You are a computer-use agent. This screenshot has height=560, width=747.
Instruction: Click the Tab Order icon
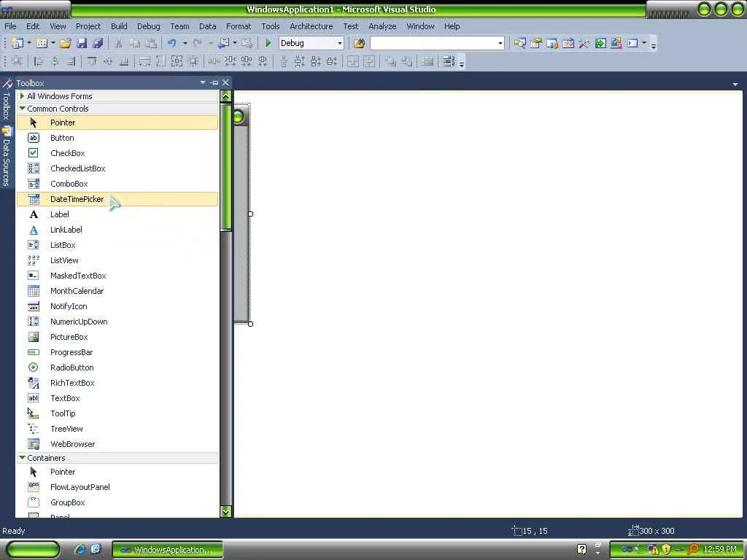[449, 61]
